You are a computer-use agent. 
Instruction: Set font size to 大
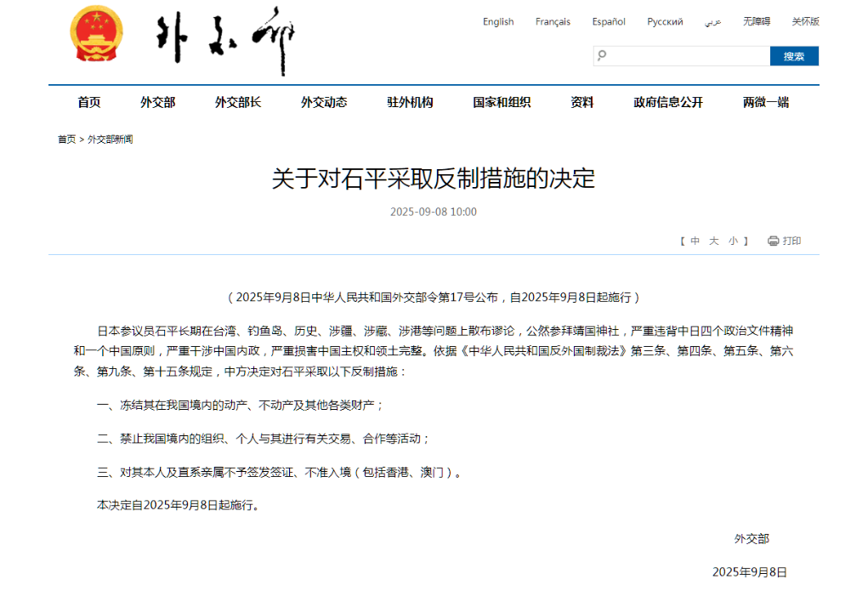point(714,241)
